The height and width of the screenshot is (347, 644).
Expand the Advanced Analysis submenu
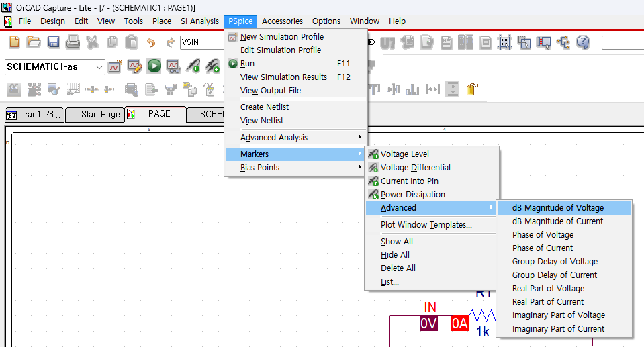[x=295, y=137]
